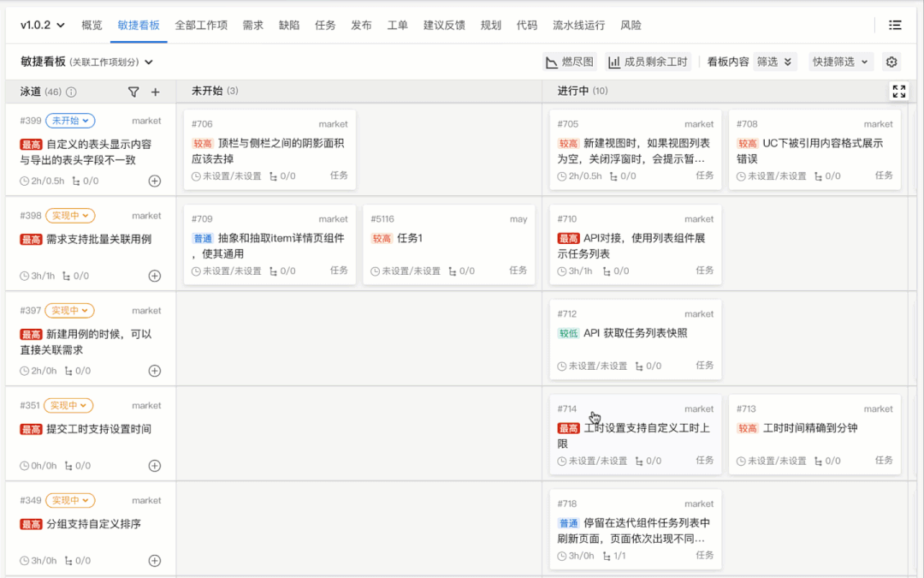This screenshot has height=578, width=924.
Task: Open card #706 顶栏与侧栏之间的阴影面积
Action: 269,150
